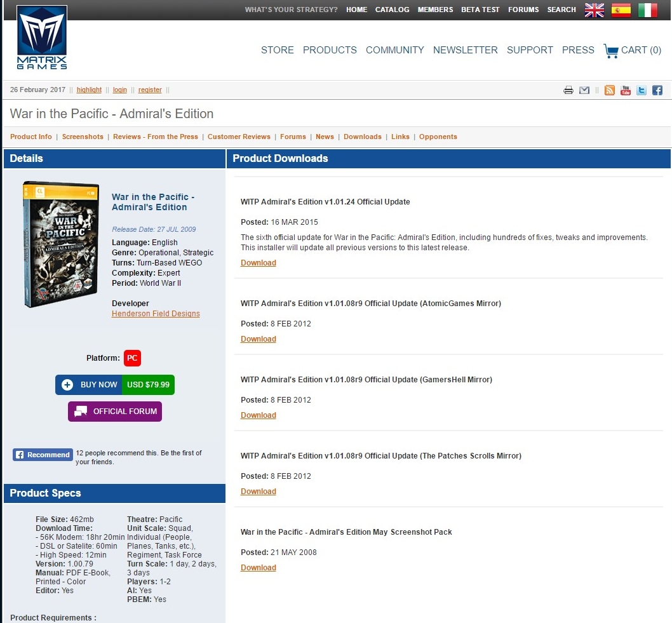Switch to Downloads tab
This screenshot has height=623, width=672.
(363, 137)
